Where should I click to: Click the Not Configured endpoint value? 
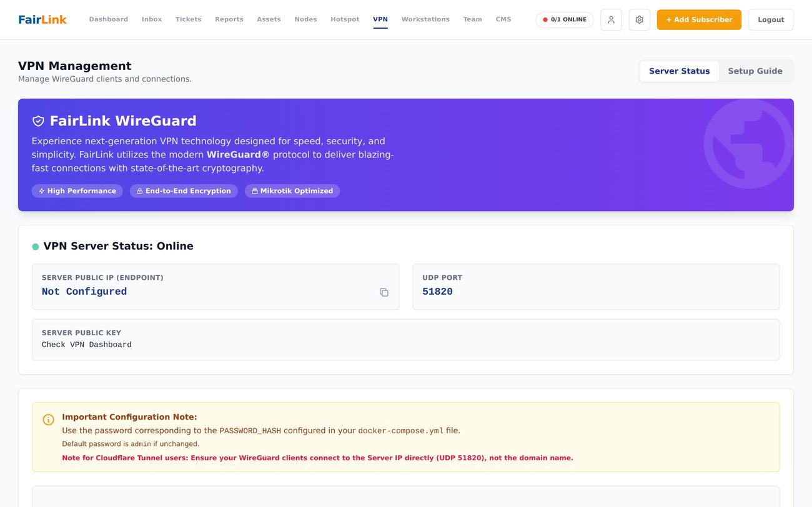84,292
